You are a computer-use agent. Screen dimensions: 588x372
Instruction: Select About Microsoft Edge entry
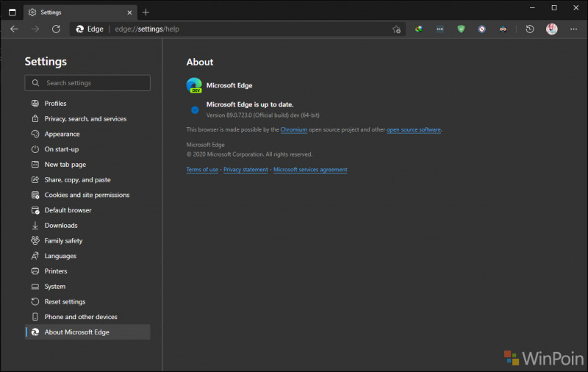coord(87,332)
